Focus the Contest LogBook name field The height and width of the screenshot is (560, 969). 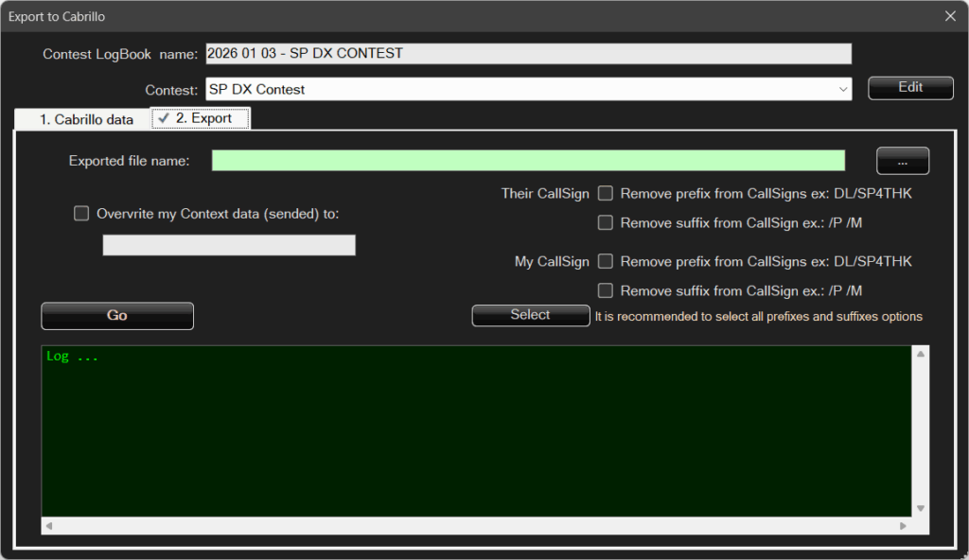tap(528, 54)
